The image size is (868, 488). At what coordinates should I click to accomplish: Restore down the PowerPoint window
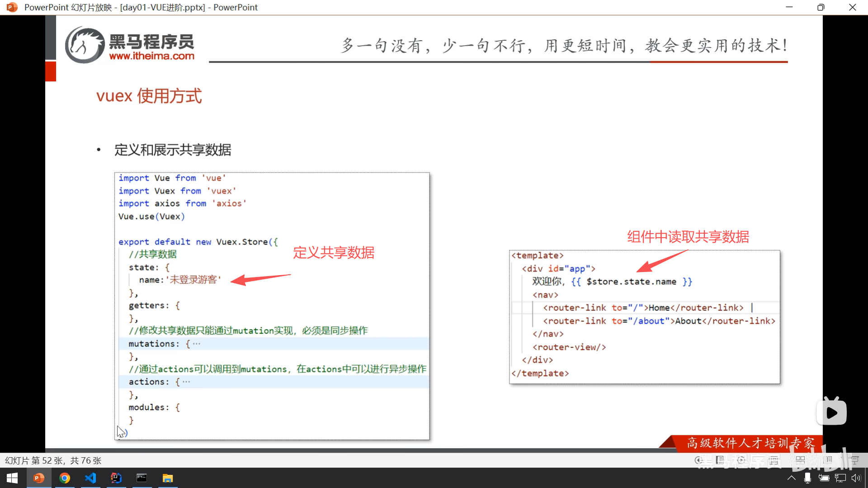[x=821, y=7]
